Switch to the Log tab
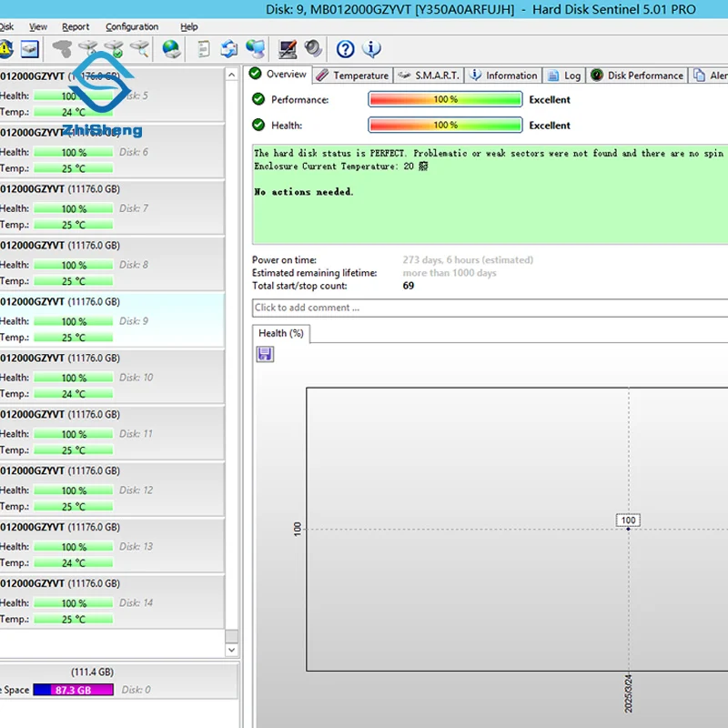Image resolution: width=728 pixels, height=728 pixels. pyautogui.click(x=564, y=76)
